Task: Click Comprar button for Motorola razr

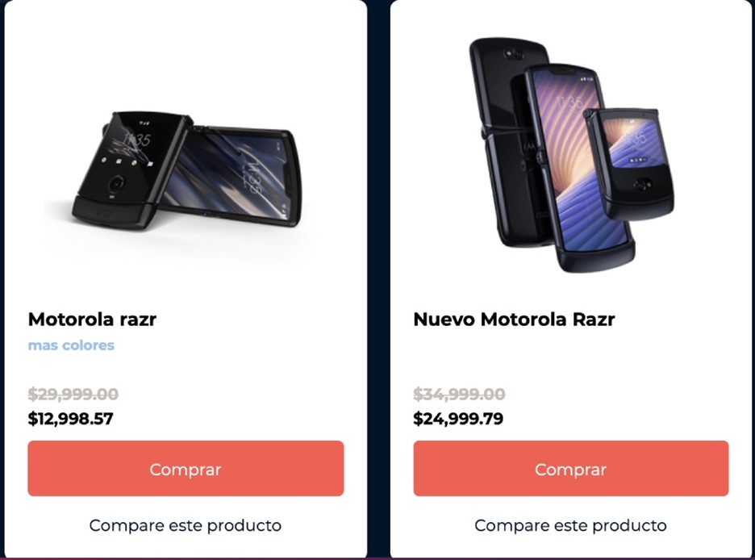Action: click(x=186, y=468)
